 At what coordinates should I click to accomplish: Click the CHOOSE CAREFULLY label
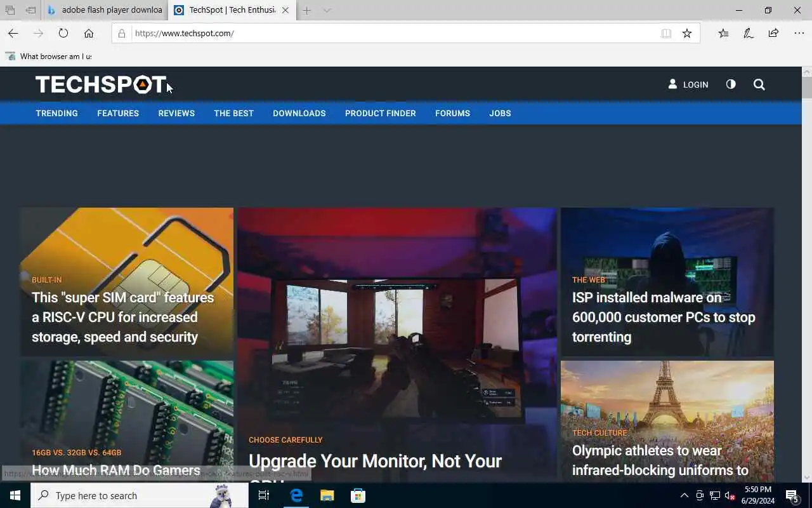point(285,439)
